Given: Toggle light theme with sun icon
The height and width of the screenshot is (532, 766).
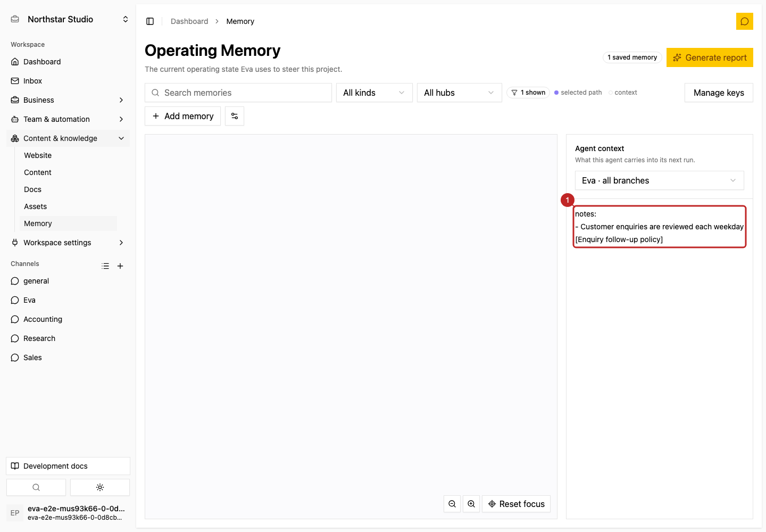Looking at the screenshot, I should point(100,487).
